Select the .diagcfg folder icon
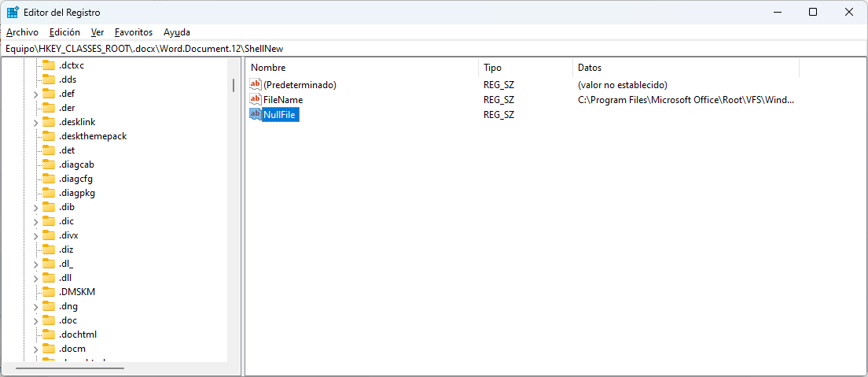The image size is (868, 377). pyautogui.click(x=50, y=179)
